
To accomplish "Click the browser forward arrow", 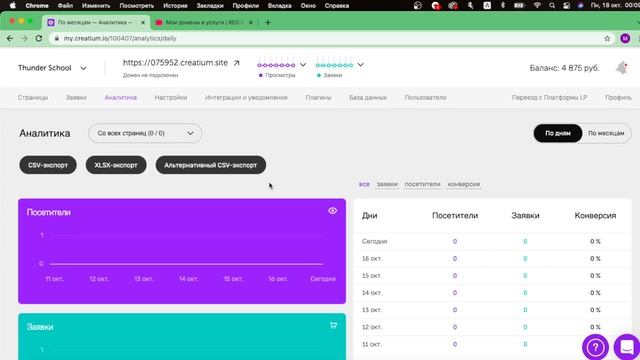I will coord(24,38).
